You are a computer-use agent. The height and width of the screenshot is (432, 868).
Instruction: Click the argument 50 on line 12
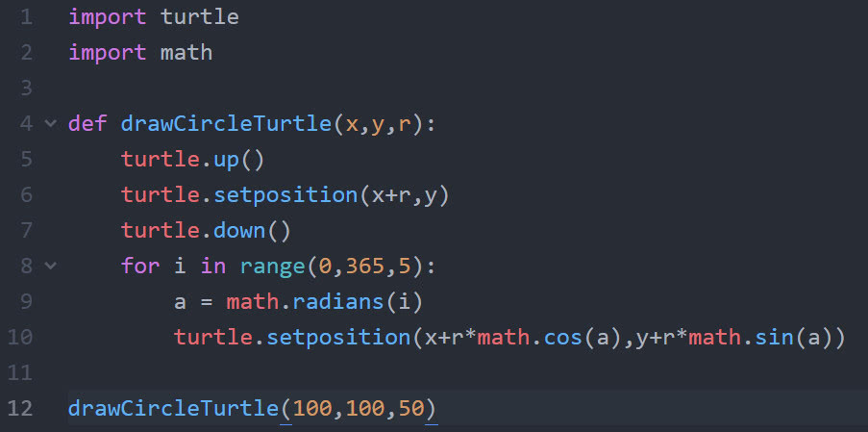[409, 408]
